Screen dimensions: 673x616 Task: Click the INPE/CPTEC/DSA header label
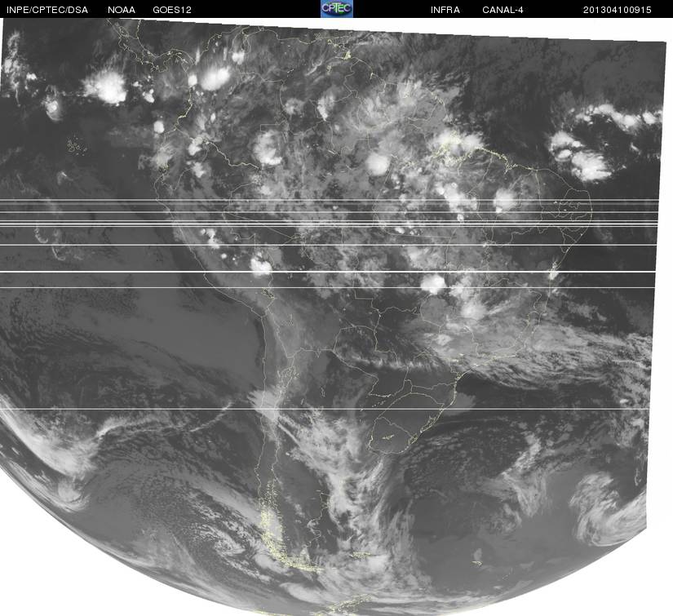[46, 10]
